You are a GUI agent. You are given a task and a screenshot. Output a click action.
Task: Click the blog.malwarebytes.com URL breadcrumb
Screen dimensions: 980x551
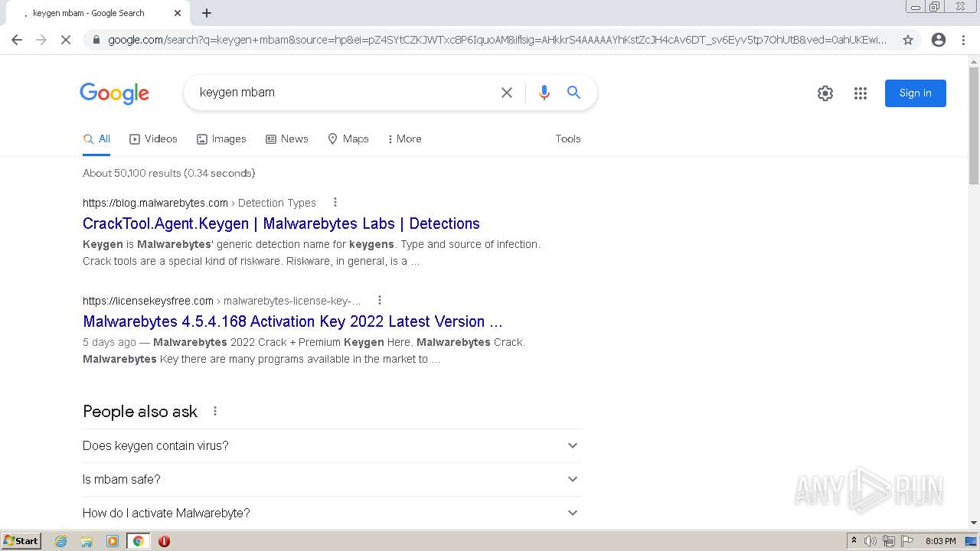(199, 203)
